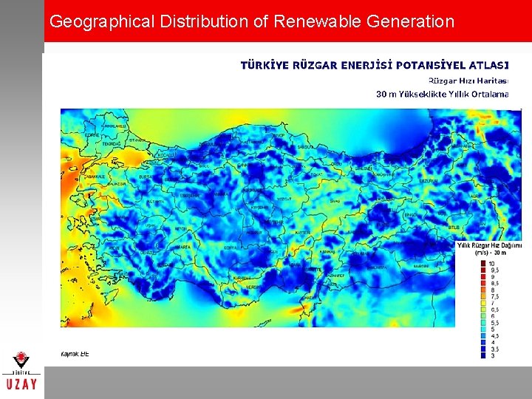Pick the 4,5 m/s legend swatch

[x=483, y=336]
